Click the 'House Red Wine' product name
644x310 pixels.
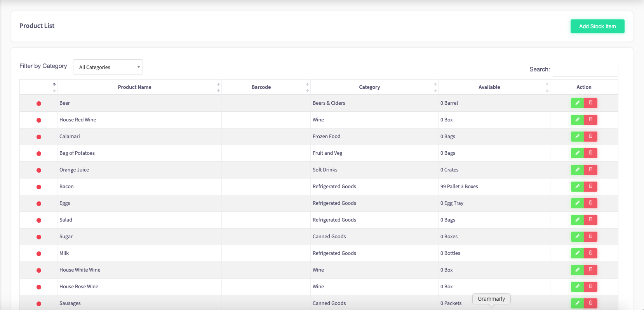coord(78,119)
